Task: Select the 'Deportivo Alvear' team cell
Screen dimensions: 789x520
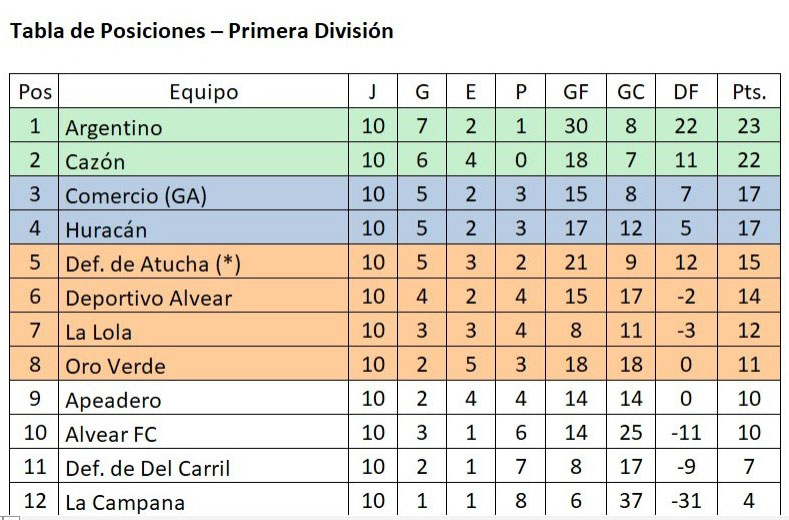Action: point(203,296)
